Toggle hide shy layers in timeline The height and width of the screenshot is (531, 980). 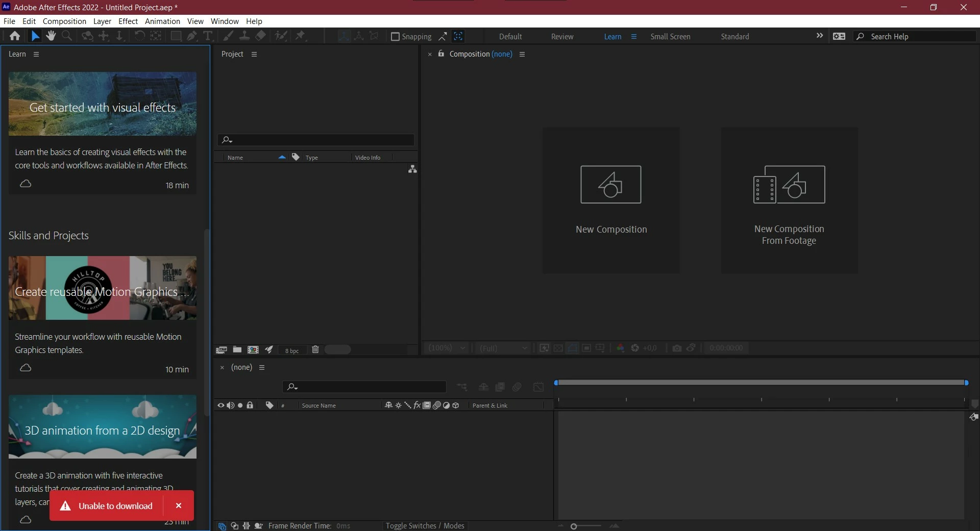pos(483,387)
